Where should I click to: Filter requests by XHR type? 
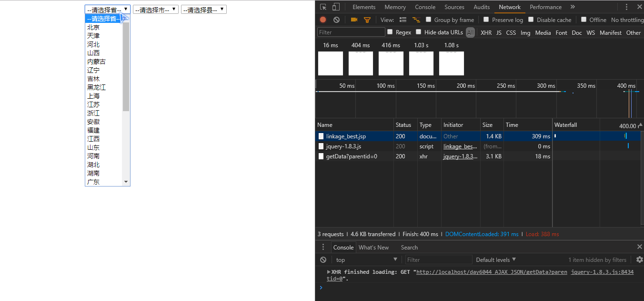[x=486, y=33]
